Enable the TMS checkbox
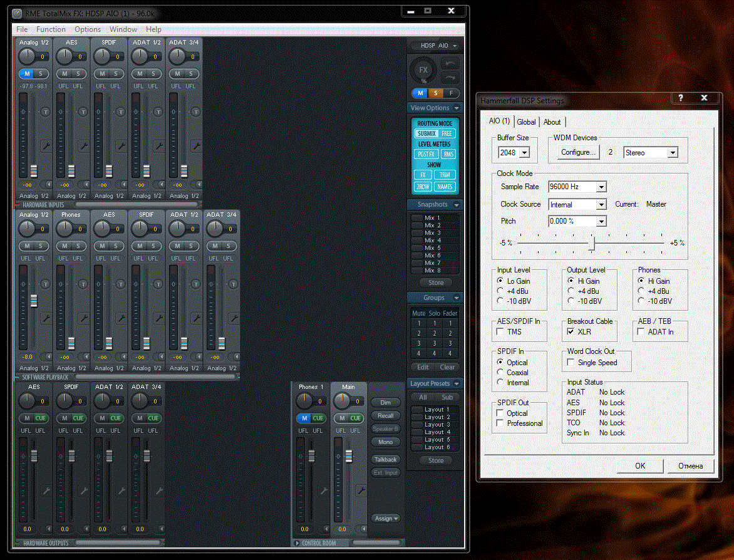 pos(500,332)
